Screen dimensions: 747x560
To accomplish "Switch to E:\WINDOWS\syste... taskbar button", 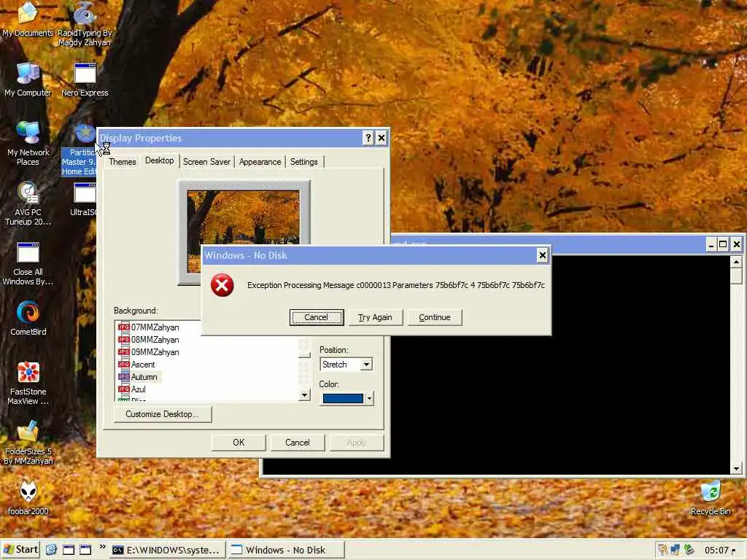I will tap(166, 550).
